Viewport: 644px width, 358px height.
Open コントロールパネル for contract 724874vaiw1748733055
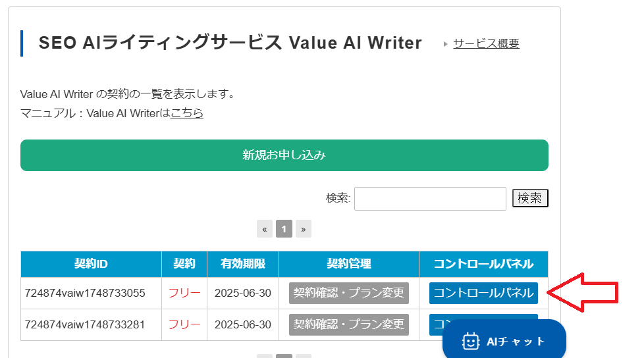(x=483, y=293)
